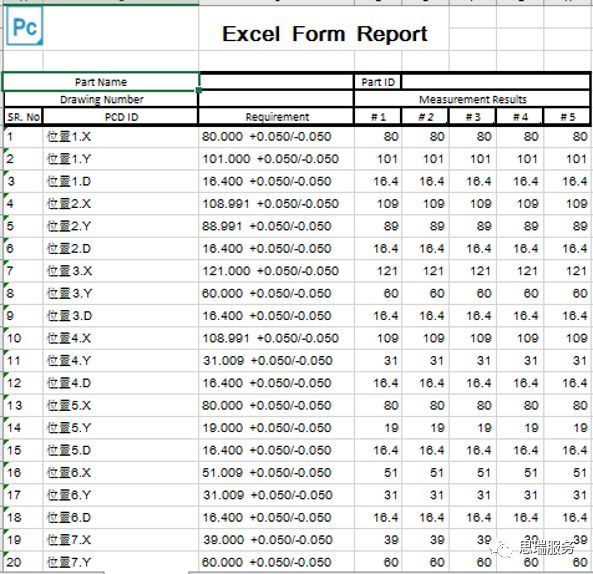This screenshot has height=574, width=593.
Task: Click the empty Drawing Number value cell
Action: tap(276, 99)
